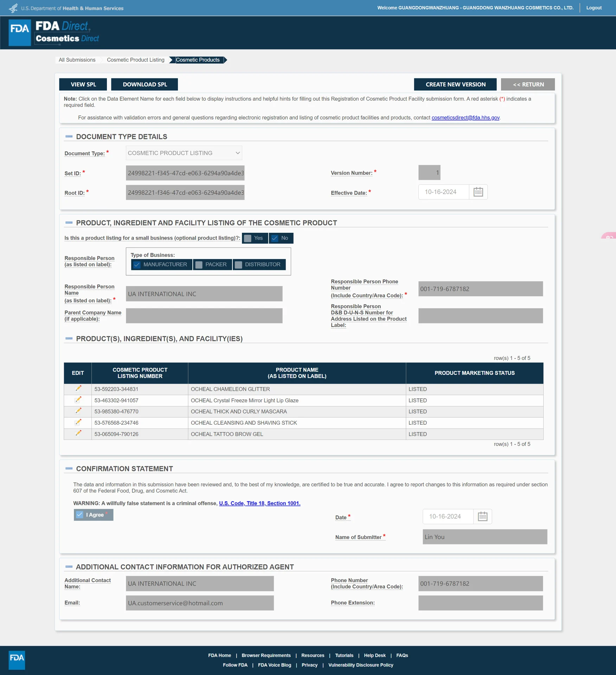
Task: Collapse the PRODUCT, INGREDIENT AND FACILITY LISTING section
Action: coord(69,223)
